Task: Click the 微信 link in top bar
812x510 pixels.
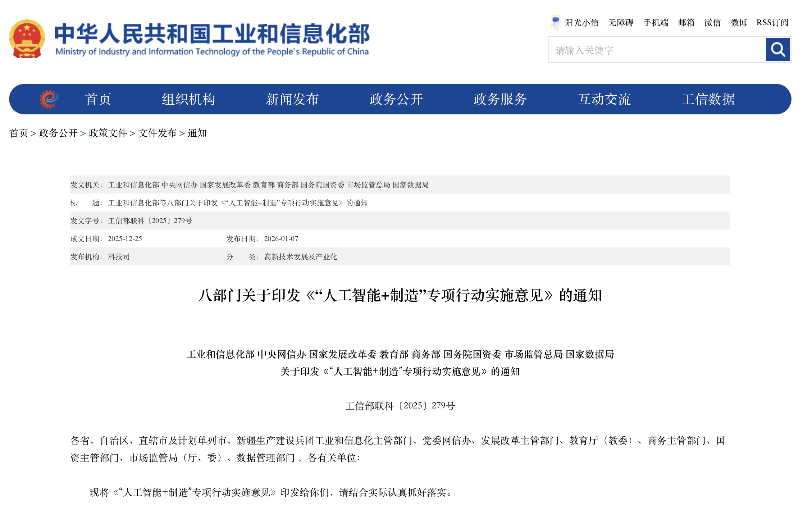Action: [x=713, y=23]
